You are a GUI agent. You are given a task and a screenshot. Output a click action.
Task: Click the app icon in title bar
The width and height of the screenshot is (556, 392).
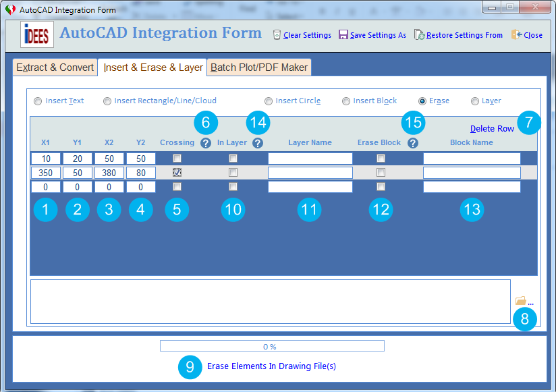click(x=11, y=9)
